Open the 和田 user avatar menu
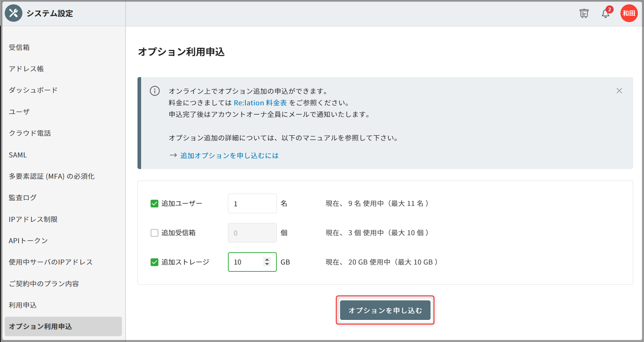 point(629,13)
